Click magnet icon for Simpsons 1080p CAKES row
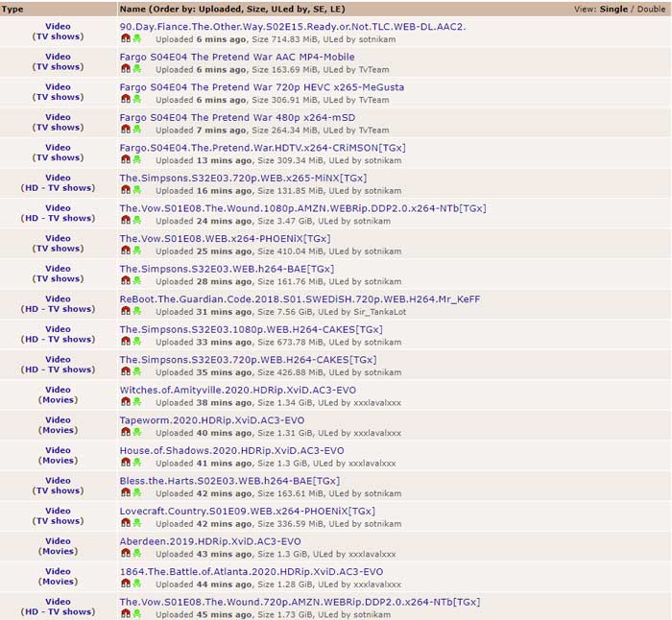The width and height of the screenshot is (672, 620). [x=126, y=342]
